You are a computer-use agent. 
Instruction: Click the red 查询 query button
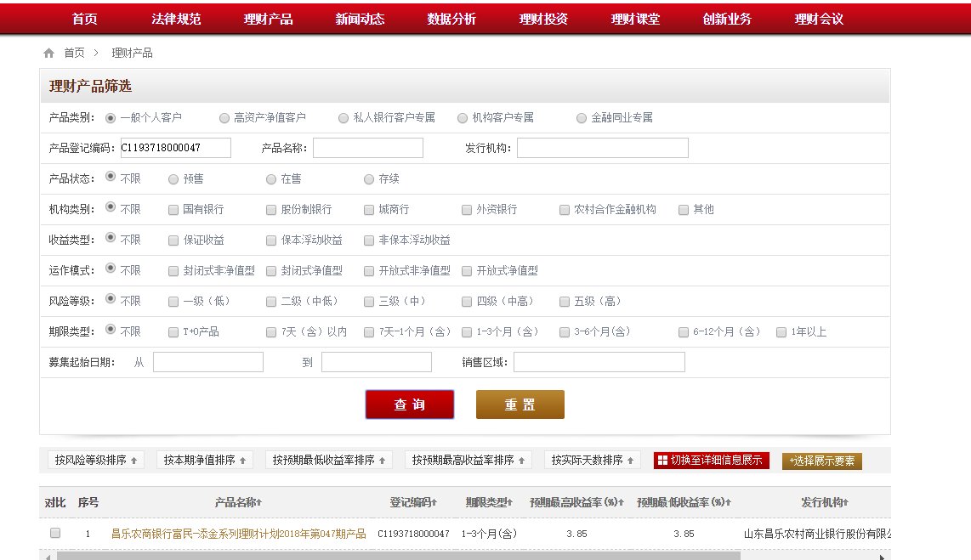[409, 404]
